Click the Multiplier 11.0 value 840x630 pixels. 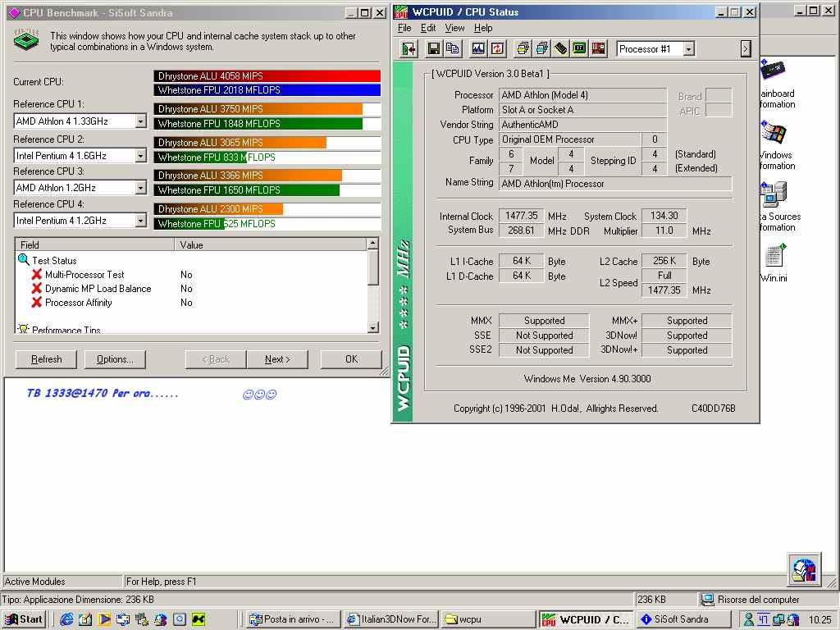[664, 231]
